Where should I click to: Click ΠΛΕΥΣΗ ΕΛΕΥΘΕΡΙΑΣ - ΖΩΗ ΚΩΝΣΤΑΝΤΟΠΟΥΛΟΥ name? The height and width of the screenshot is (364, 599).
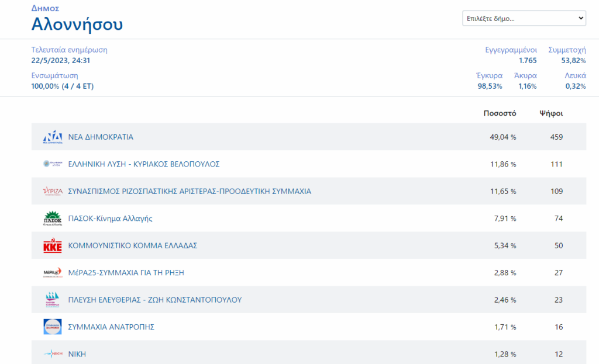point(155,300)
